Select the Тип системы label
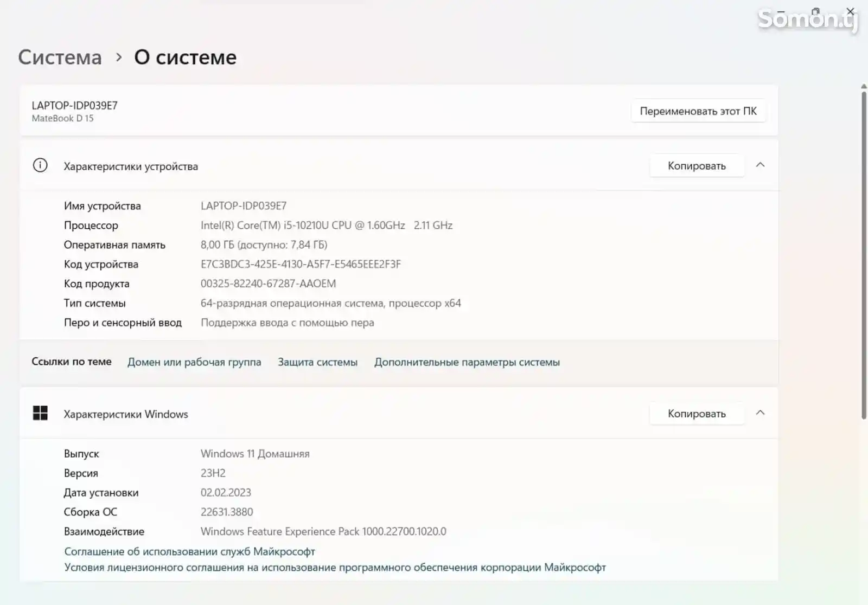The height and width of the screenshot is (605, 868). coord(94,303)
